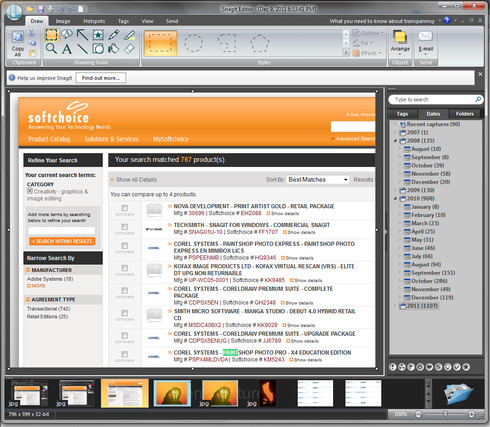Expand the styles gallery more button
The image size is (490, 427).
[346, 52]
